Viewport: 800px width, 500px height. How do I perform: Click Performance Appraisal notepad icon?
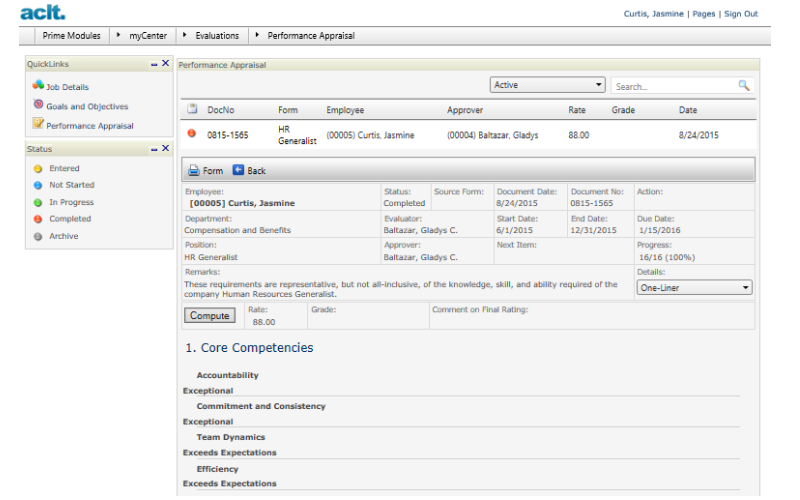tap(38, 123)
